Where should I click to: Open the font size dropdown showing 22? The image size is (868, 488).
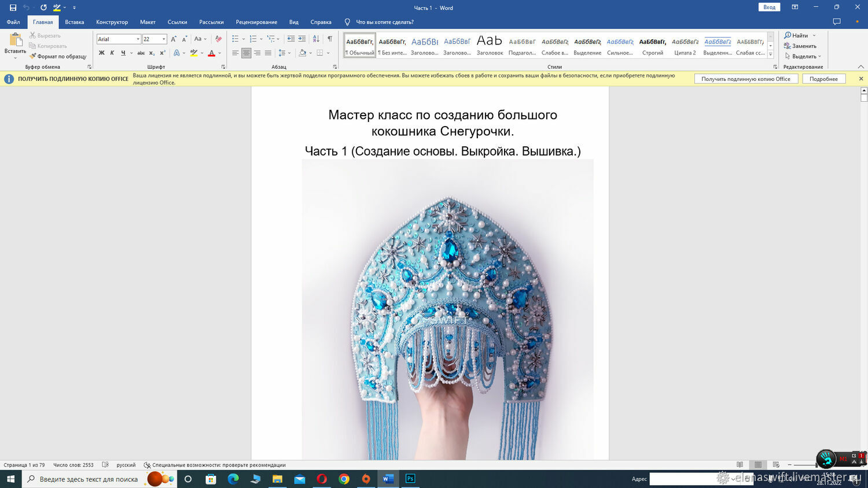pos(164,39)
